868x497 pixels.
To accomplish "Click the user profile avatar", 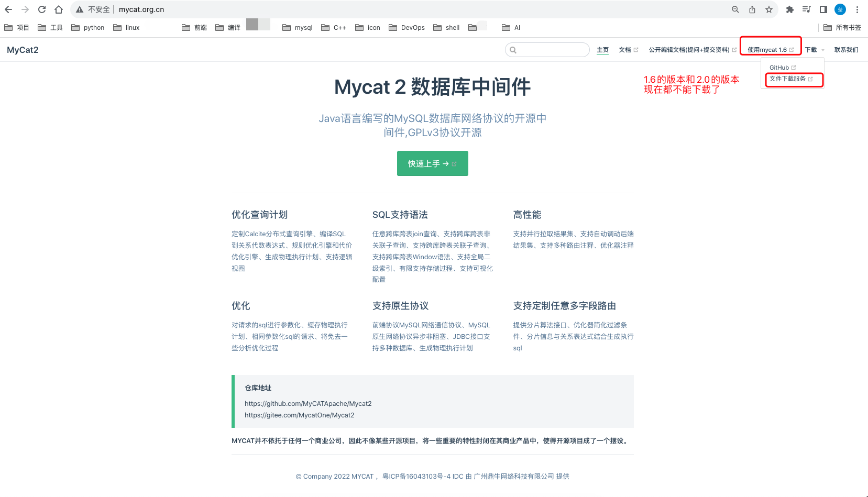I will coord(840,9).
